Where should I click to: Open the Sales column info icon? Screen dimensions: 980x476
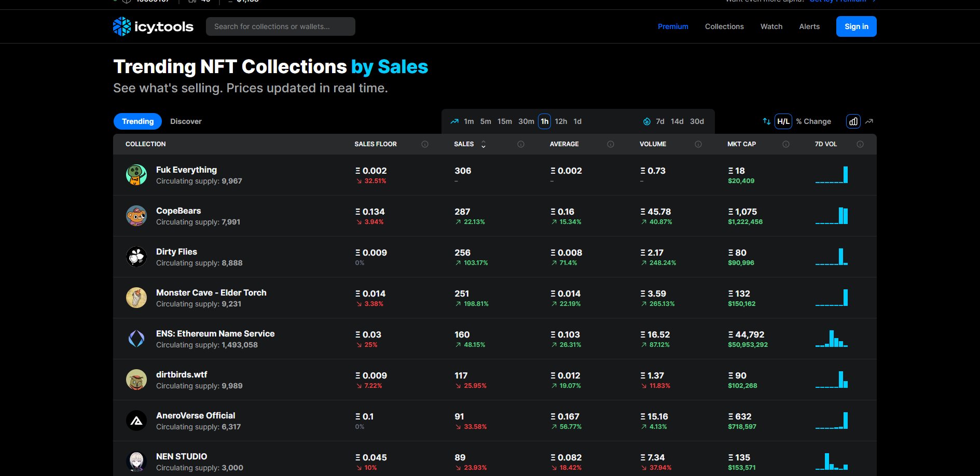[521, 144]
